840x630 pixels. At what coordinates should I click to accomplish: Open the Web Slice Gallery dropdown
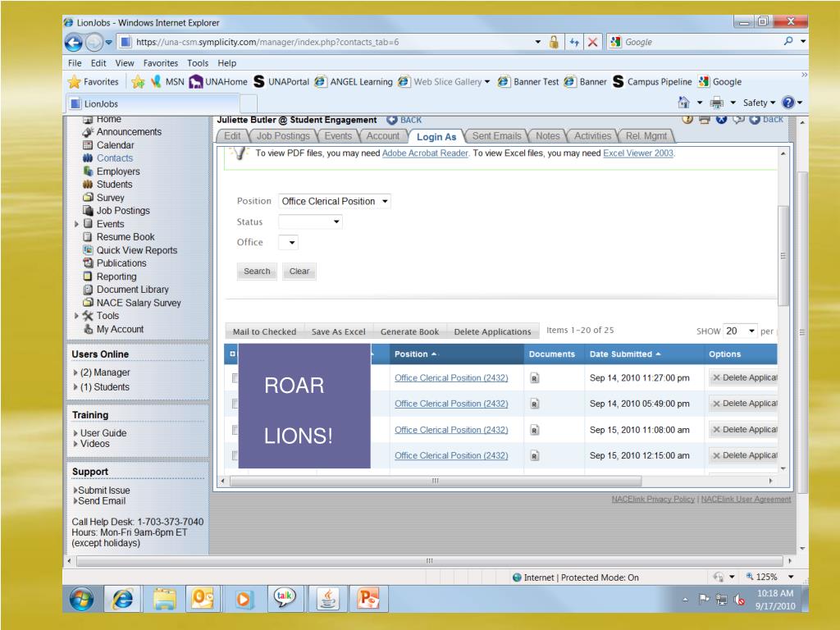[x=487, y=82]
